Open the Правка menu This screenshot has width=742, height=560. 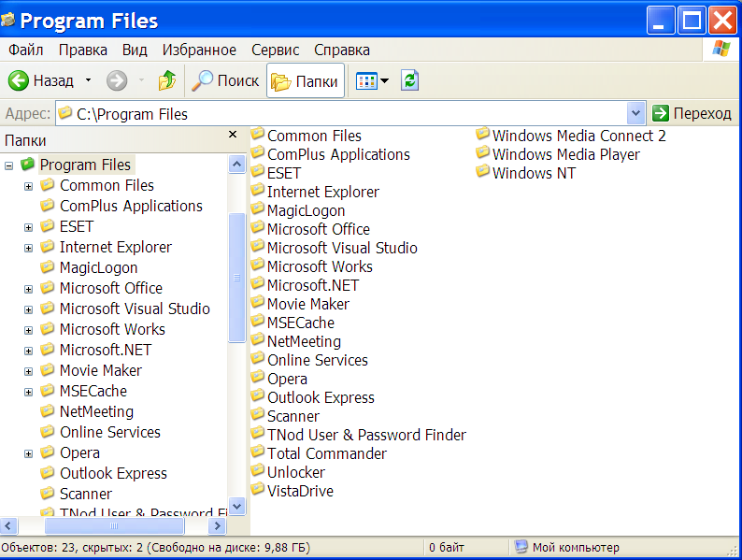coord(83,50)
